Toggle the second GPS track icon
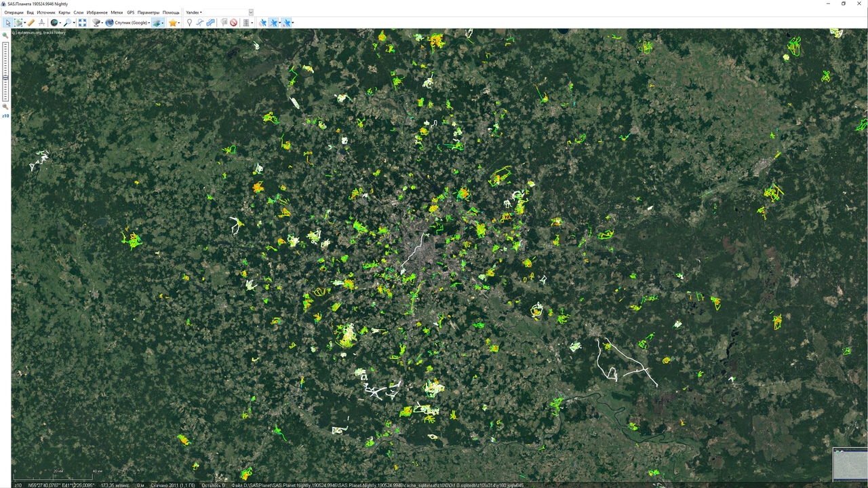Viewport: 868px width, 488px height. (x=274, y=22)
